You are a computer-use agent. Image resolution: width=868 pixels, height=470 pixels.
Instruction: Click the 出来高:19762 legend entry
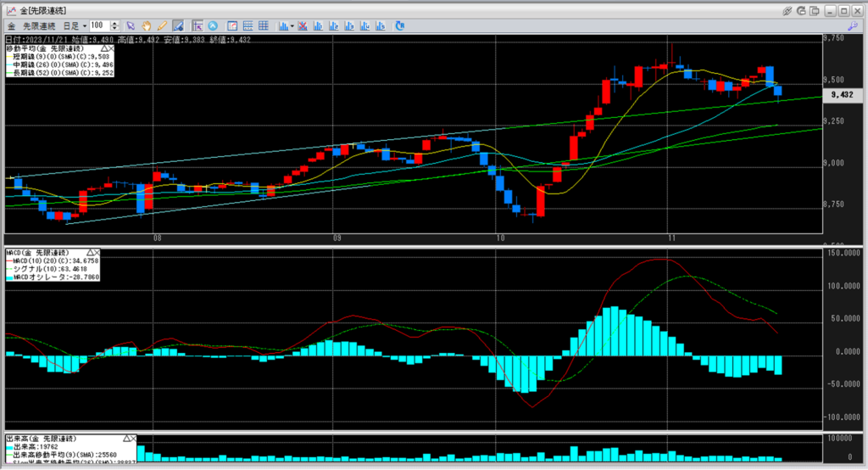pyautogui.click(x=32, y=447)
